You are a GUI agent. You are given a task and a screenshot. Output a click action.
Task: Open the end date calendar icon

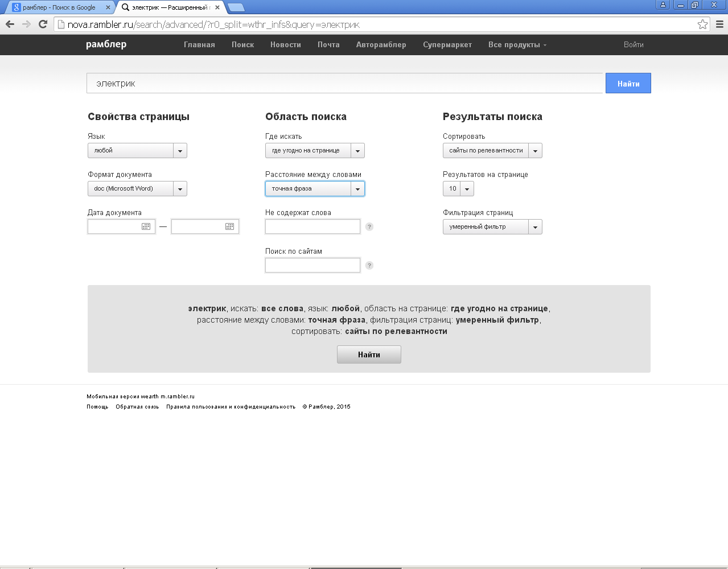[230, 226]
